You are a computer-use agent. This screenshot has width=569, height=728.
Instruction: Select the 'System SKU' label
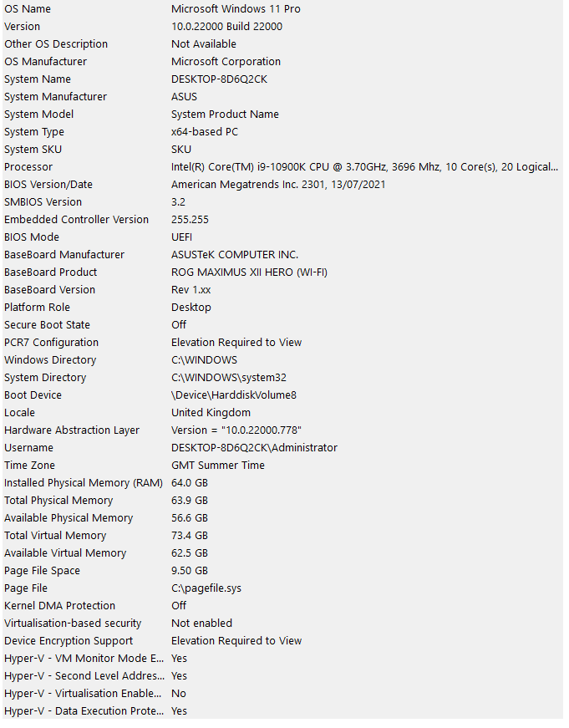click(x=33, y=150)
